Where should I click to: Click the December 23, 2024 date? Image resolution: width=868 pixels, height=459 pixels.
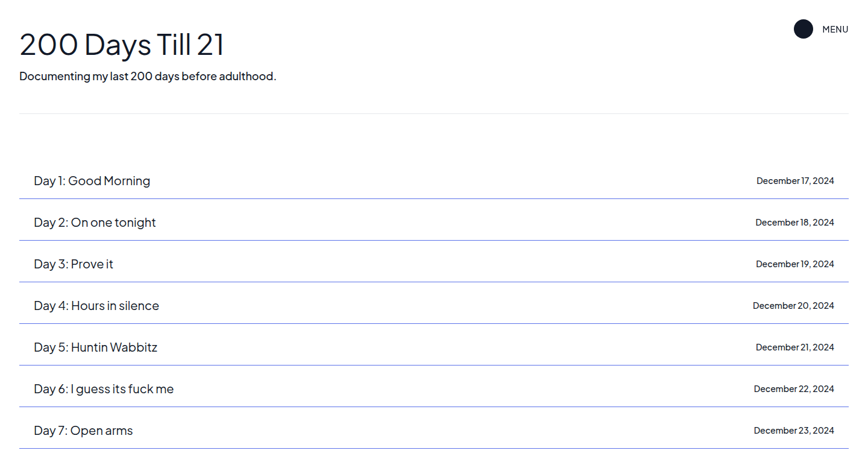click(x=794, y=431)
